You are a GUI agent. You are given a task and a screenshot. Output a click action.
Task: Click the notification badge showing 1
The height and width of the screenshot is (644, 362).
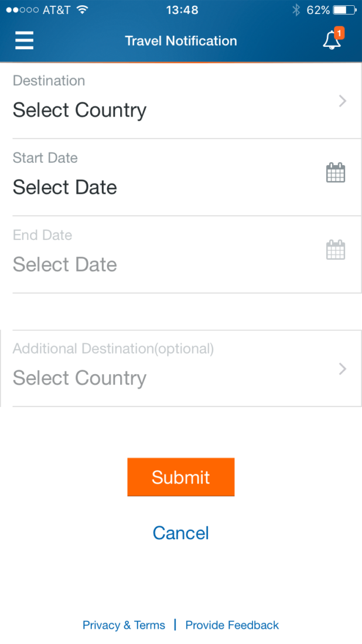[x=339, y=33]
